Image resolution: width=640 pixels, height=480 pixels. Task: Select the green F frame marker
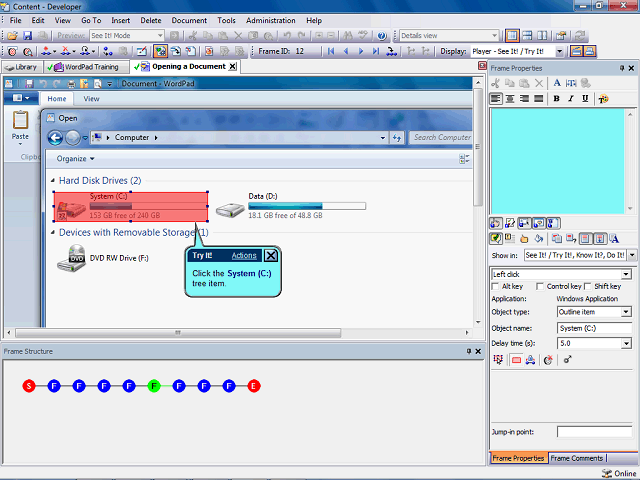coord(154,386)
